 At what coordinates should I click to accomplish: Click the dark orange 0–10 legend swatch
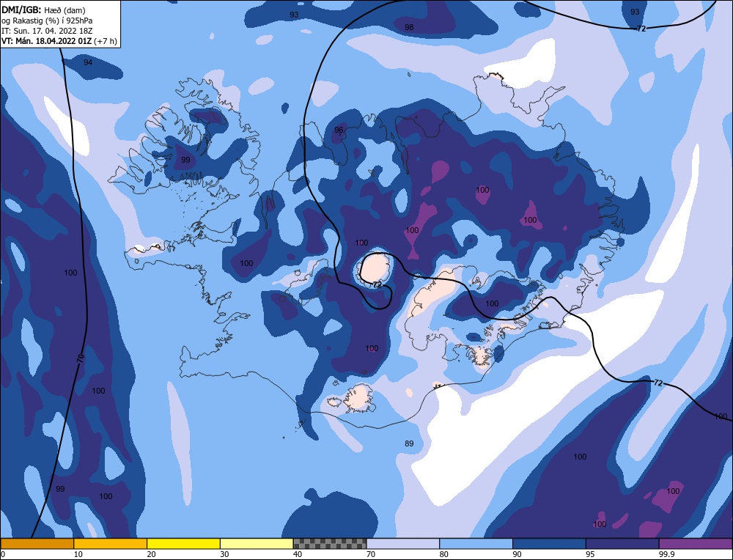pos(37,543)
